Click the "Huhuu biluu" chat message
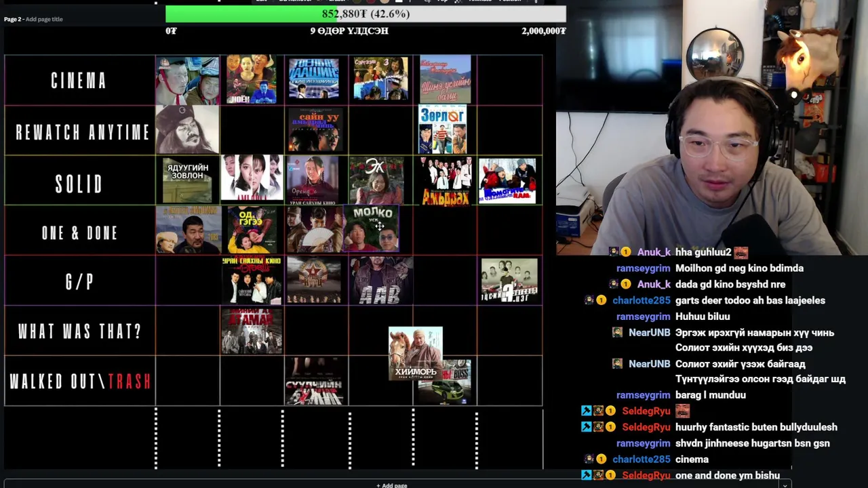The height and width of the screenshot is (488, 868). coord(703,317)
